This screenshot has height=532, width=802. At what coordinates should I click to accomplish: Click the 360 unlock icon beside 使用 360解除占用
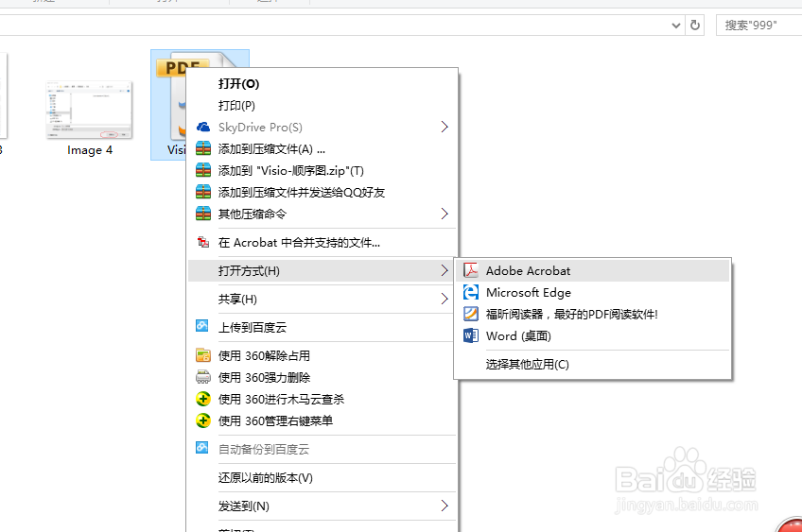coord(203,355)
